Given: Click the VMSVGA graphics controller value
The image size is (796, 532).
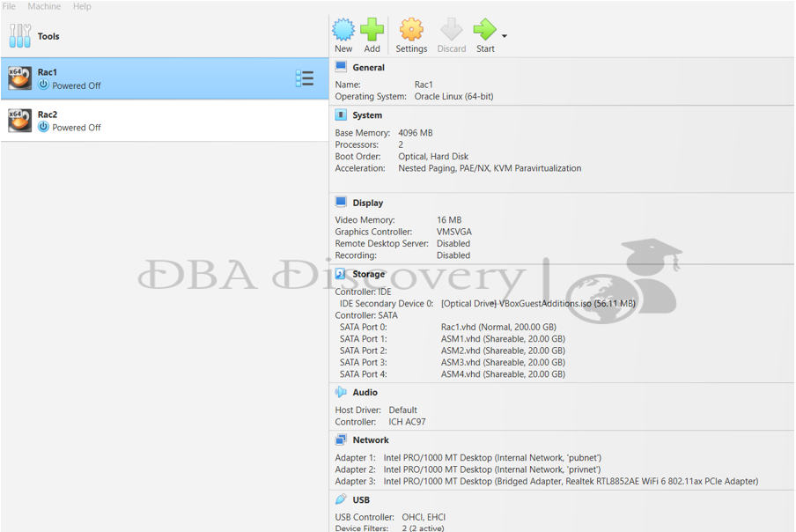Looking at the screenshot, I should click(x=453, y=232).
